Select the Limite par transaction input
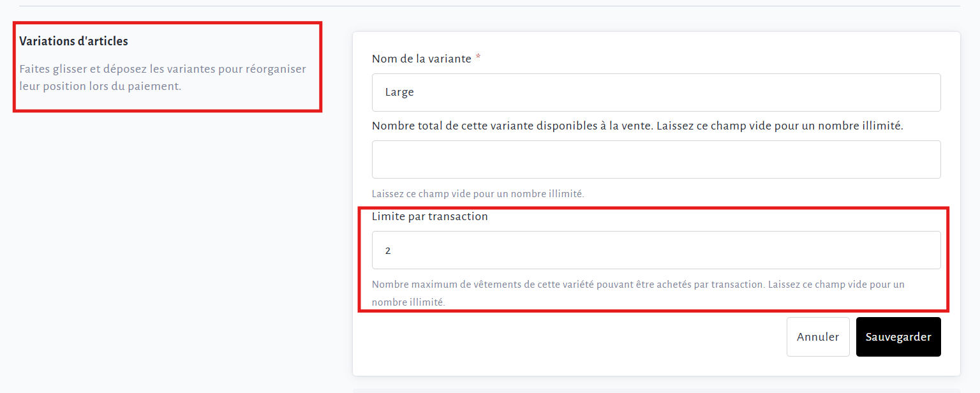980x393 pixels. [x=656, y=250]
